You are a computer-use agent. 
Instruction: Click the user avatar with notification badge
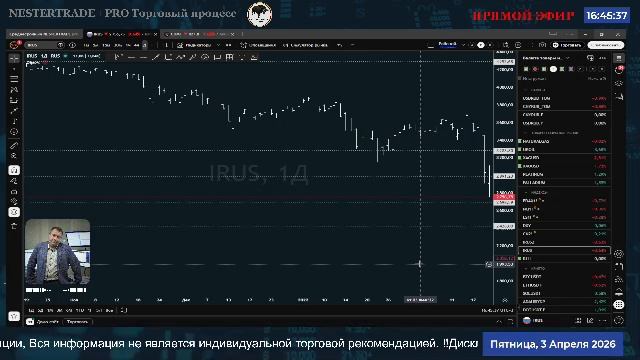15,45
